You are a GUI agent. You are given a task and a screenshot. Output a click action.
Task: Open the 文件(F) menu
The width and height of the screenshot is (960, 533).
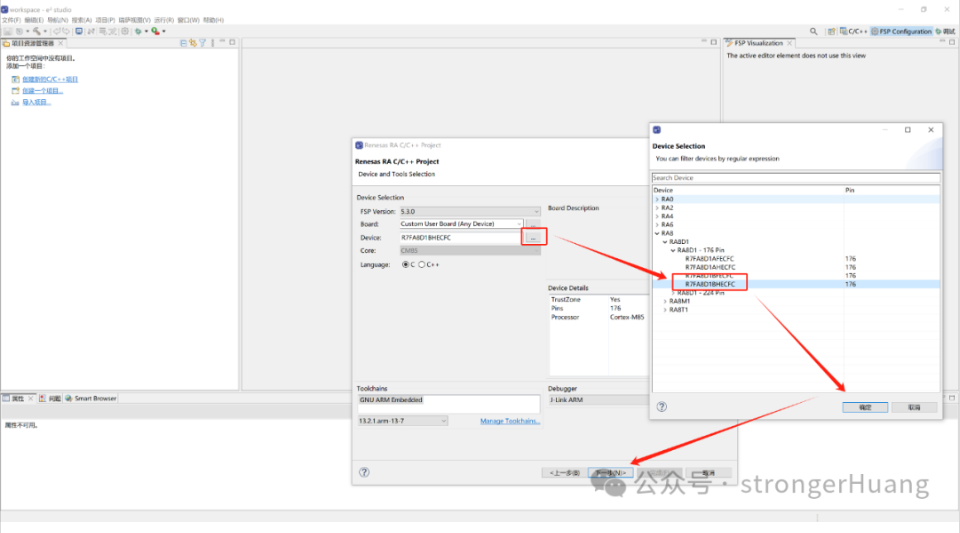[x=12, y=20]
